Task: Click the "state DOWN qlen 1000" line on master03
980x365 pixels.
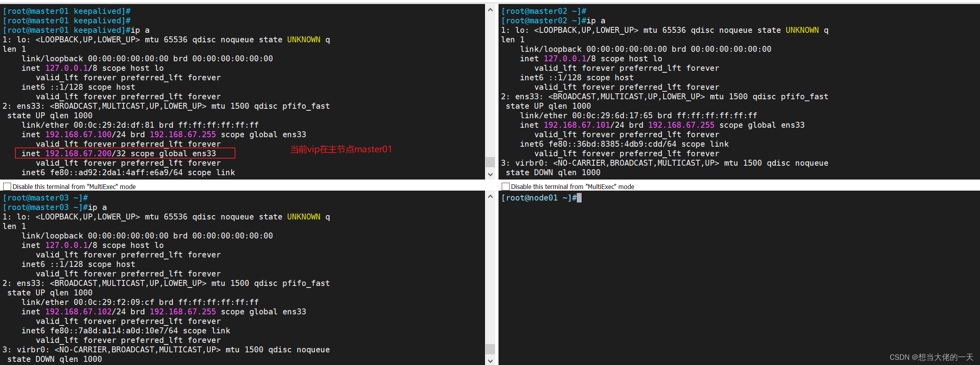Action: pyautogui.click(x=55, y=359)
